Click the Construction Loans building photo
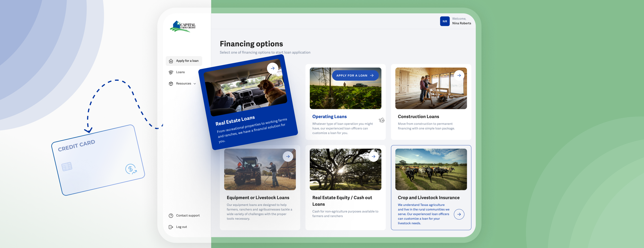Screen dimensions: 644x248 [x=431, y=88]
